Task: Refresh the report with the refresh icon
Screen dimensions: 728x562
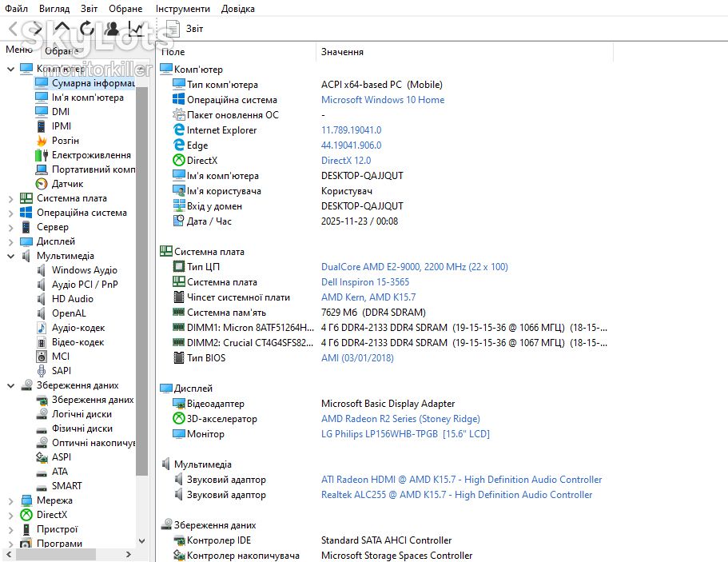Action: [x=87, y=29]
